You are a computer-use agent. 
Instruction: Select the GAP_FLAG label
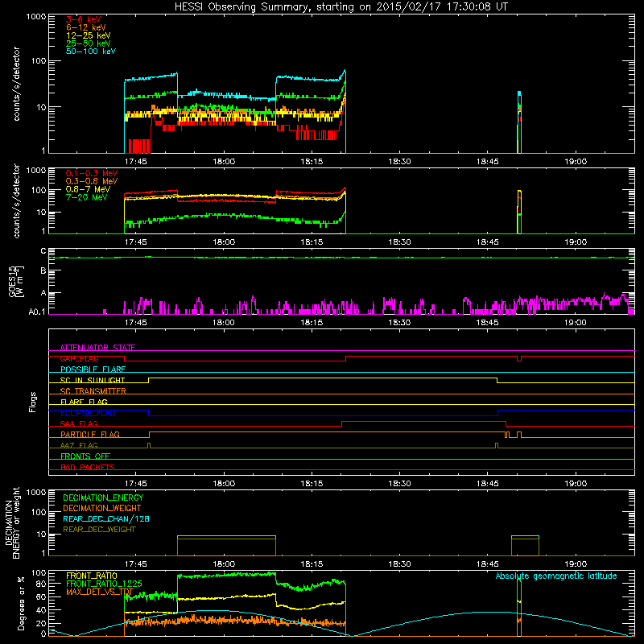click(x=79, y=358)
